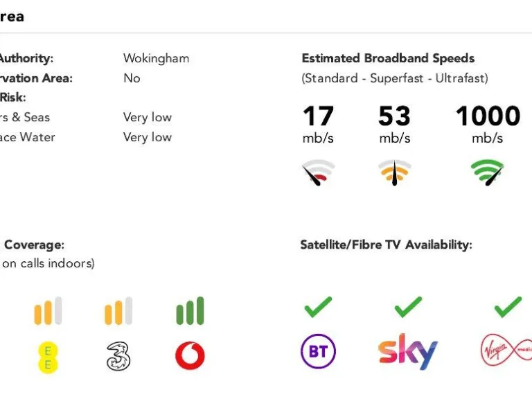Click the BT logo
Viewport: 532px width, 399px height.
click(318, 352)
